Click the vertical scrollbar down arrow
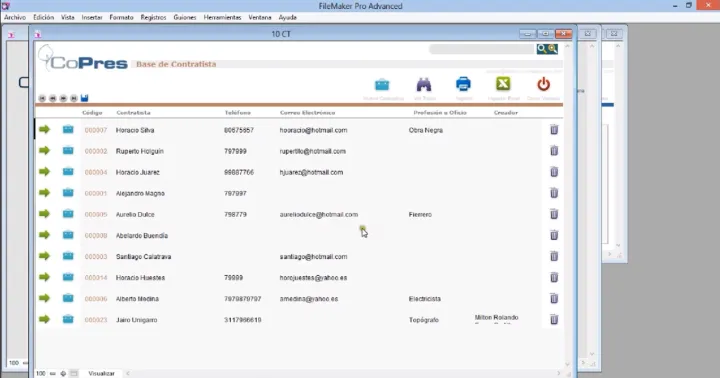 pyautogui.click(x=568, y=364)
